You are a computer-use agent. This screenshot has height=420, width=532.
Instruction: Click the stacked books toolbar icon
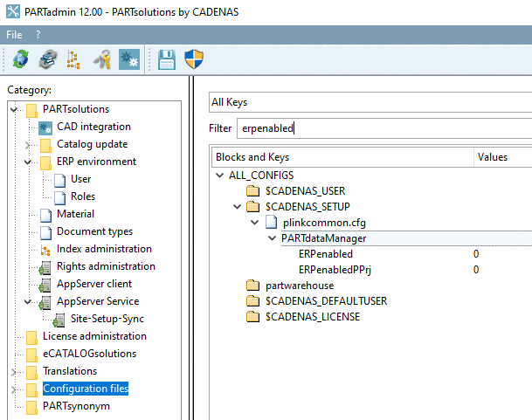pos(47,60)
